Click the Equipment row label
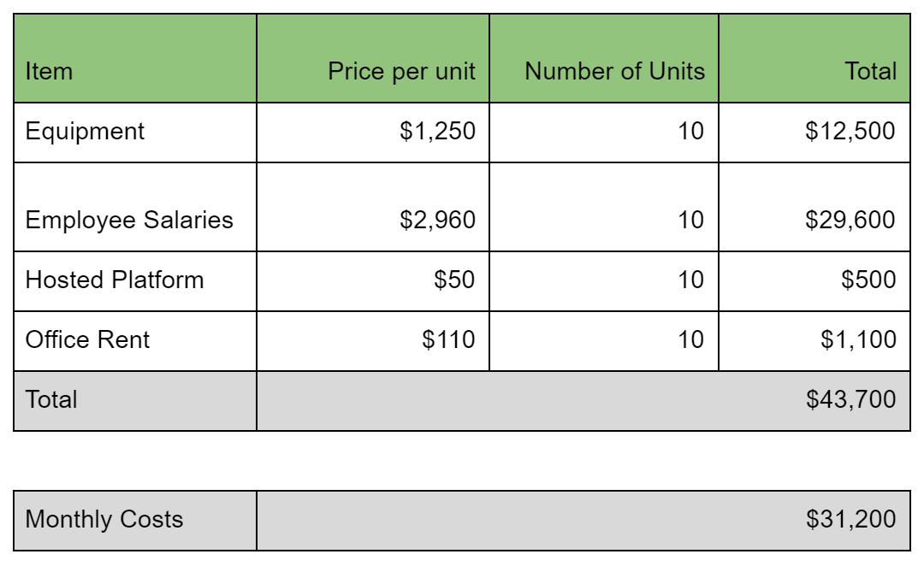Screen dimensions: 924x566 click(135, 133)
